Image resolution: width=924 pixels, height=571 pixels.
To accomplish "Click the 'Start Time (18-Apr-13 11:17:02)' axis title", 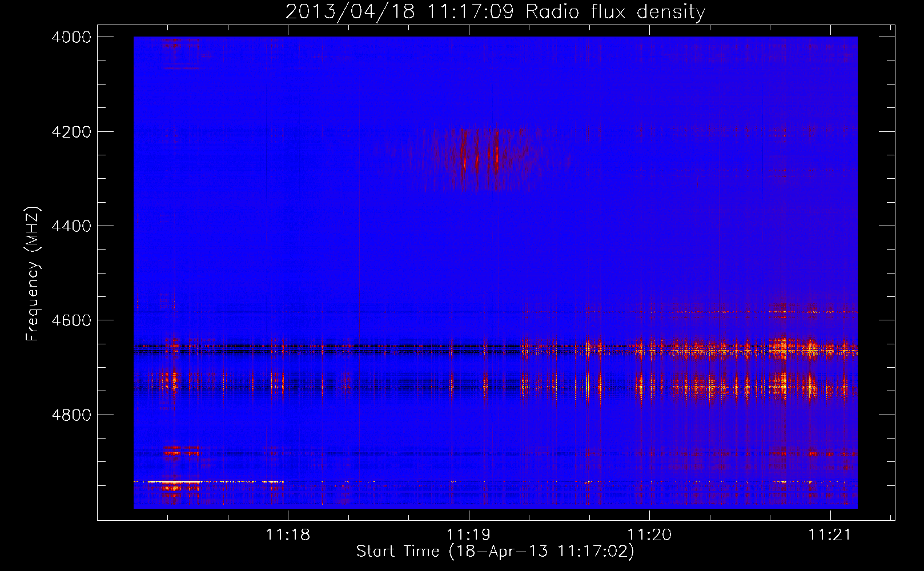I will 495,552.
